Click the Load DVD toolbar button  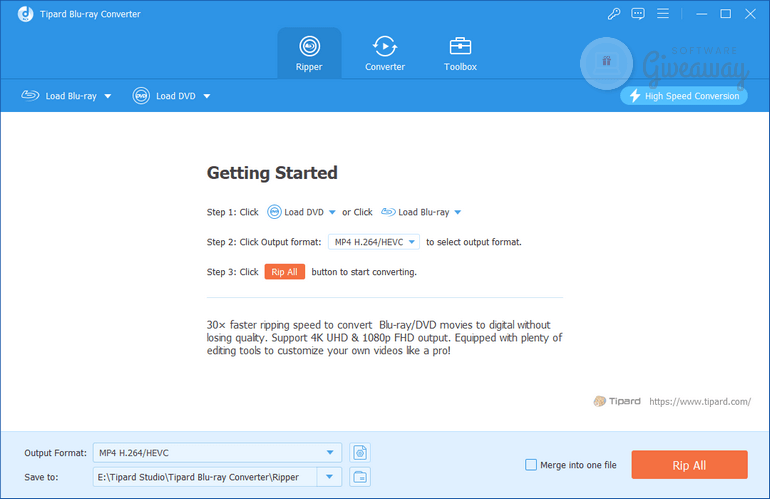(165, 96)
